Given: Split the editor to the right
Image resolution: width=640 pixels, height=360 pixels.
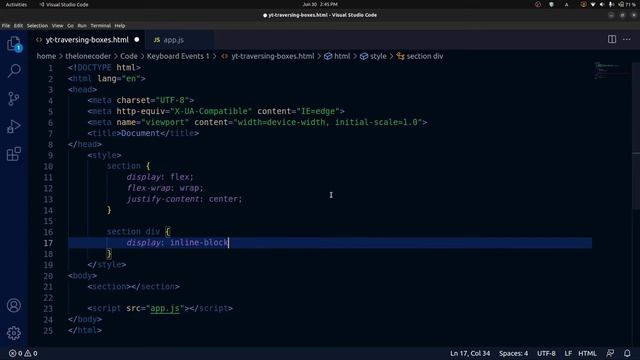Looking at the screenshot, I should (612, 40).
